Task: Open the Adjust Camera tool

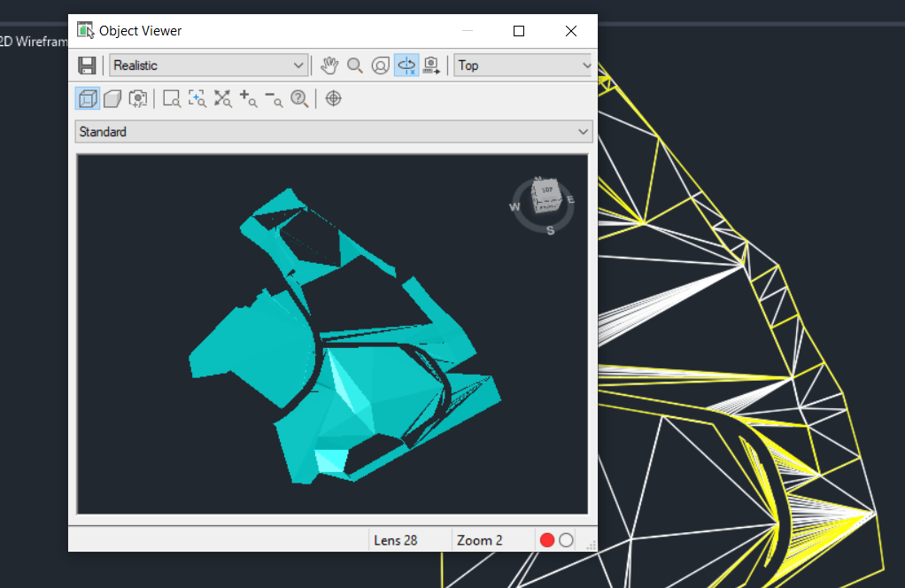Action: (430, 65)
